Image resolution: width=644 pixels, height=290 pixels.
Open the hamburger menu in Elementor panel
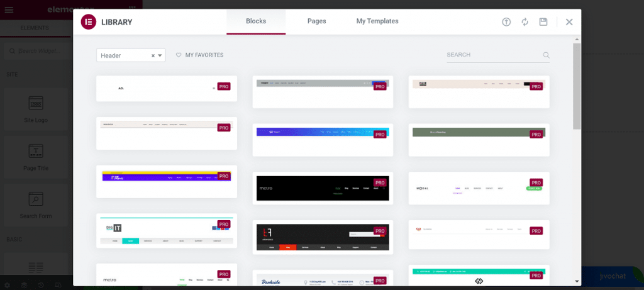(x=9, y=10)
